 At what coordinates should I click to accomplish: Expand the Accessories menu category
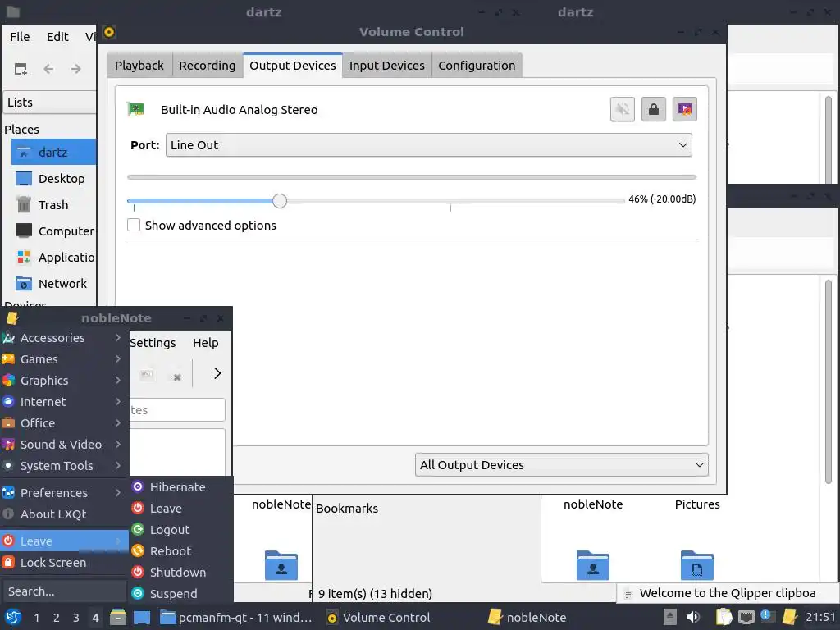(64, 338)
